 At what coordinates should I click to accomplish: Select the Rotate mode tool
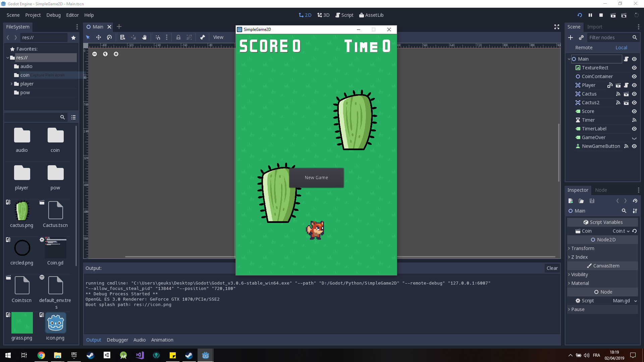pyautogui.click(x=109, y=37)
